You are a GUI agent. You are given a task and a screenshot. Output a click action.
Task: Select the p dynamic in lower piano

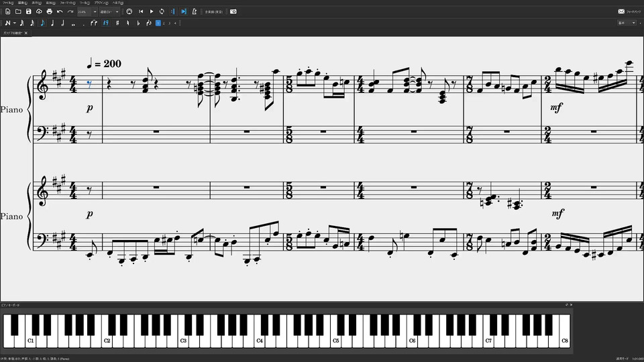(89, 215)
